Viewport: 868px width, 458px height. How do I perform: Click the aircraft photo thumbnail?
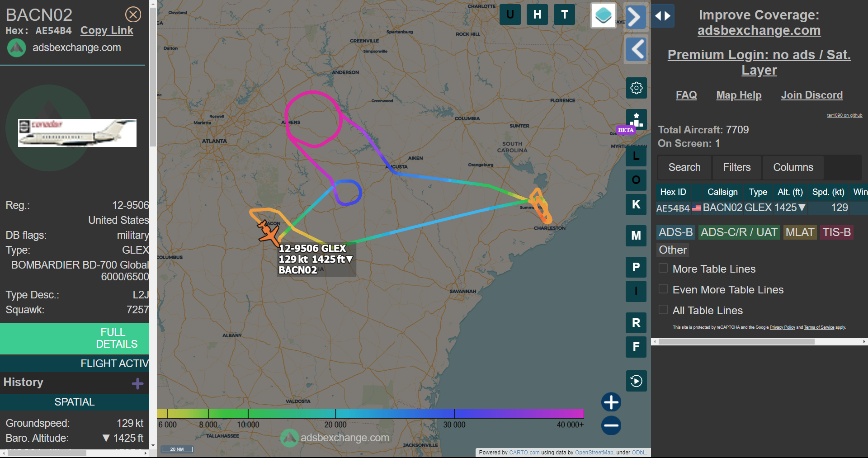click(77, 133)
